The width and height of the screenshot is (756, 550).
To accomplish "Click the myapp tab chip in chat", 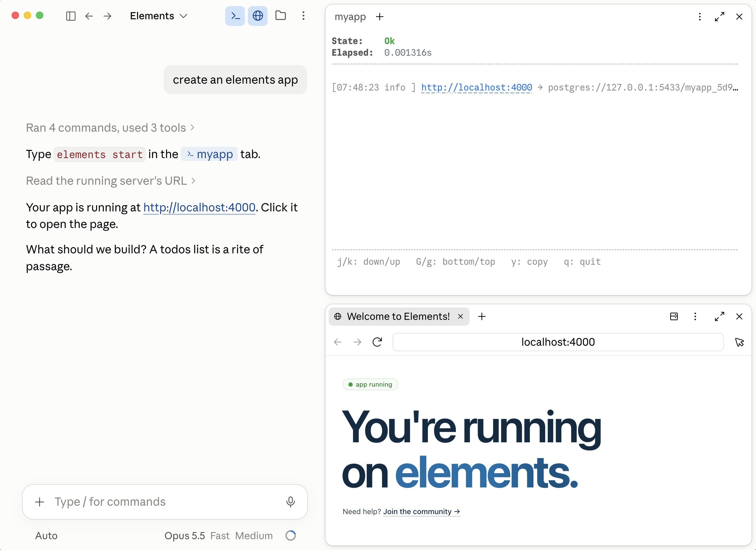I will pos(209,154).
